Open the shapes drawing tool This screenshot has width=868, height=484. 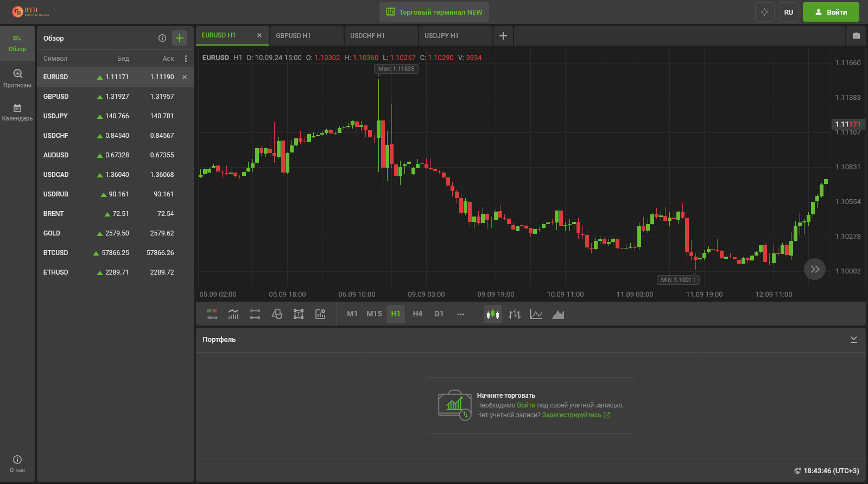(277, 314)
